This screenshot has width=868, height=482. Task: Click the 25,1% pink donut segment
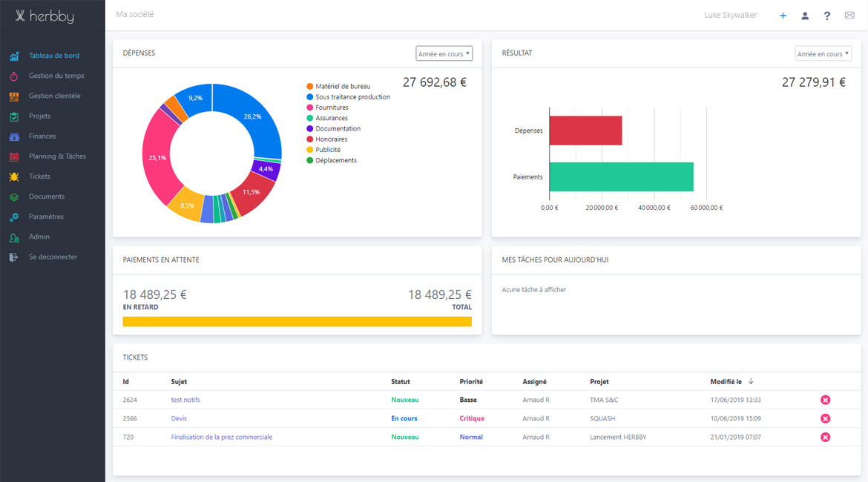[158, 158]
